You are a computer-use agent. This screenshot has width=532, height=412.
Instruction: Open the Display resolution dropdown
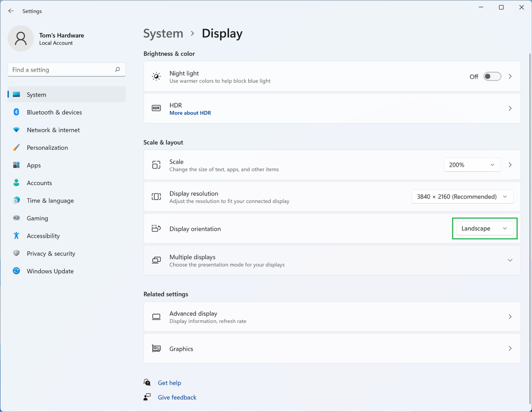tap(462, 197)
